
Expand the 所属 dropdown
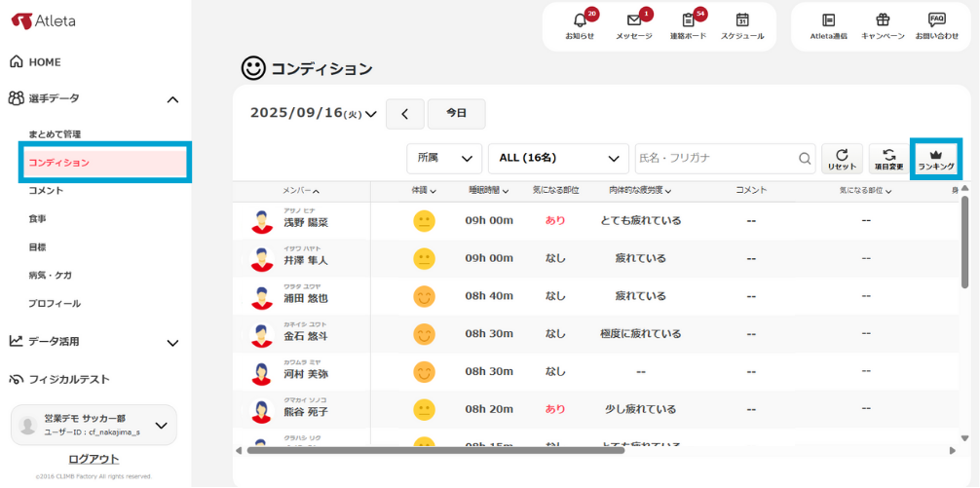444,158
